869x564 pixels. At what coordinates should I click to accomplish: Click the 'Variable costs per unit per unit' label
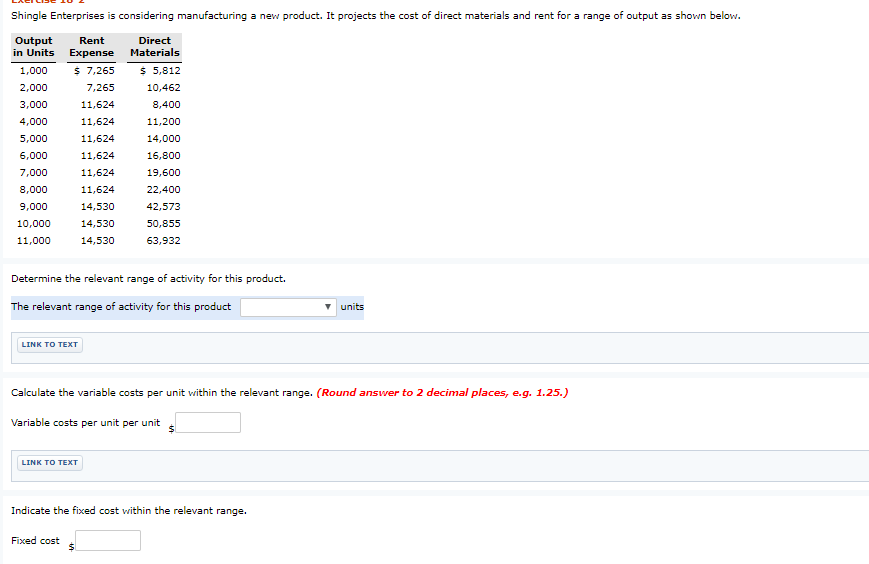click(85, 423)
